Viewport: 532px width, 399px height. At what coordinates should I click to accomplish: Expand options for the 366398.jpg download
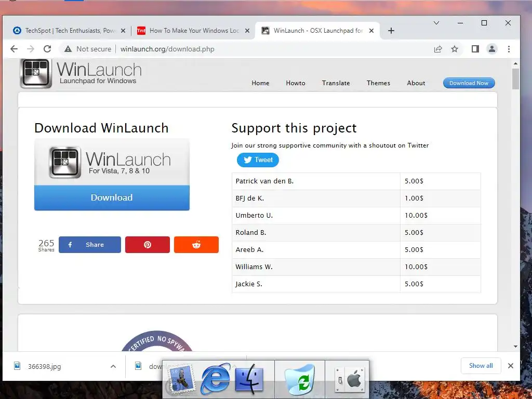113,366
